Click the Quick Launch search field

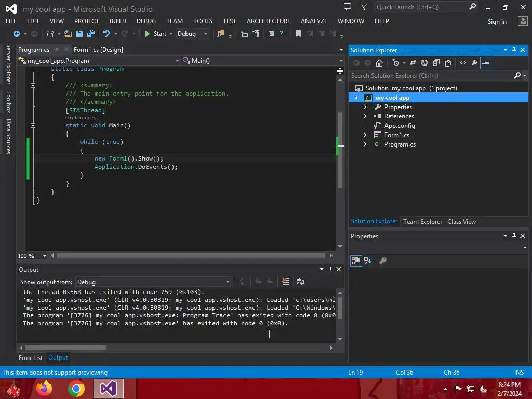(x=421, y=7)
